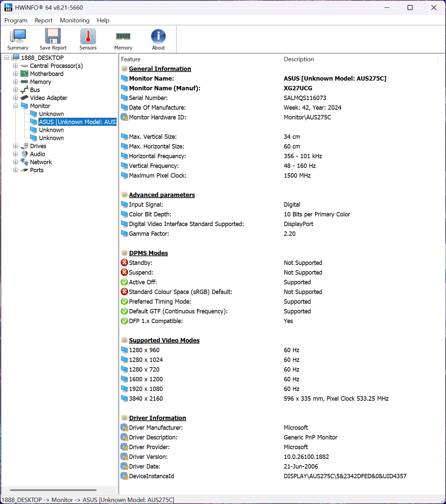Screen dimensions: 446x504
Task: Open the Sensors thermometer icon
Action: (x=88, y=36)
